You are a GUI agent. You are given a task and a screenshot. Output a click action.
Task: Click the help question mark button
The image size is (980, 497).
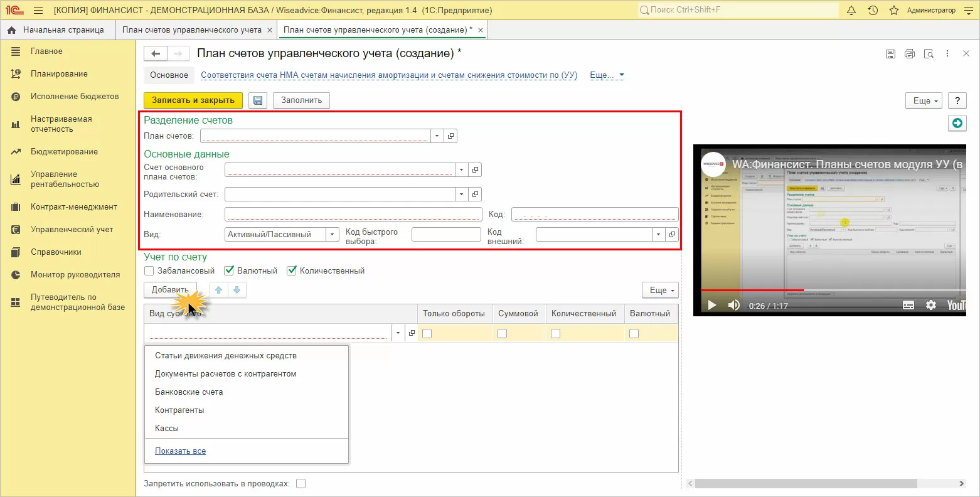click(957, 100)
